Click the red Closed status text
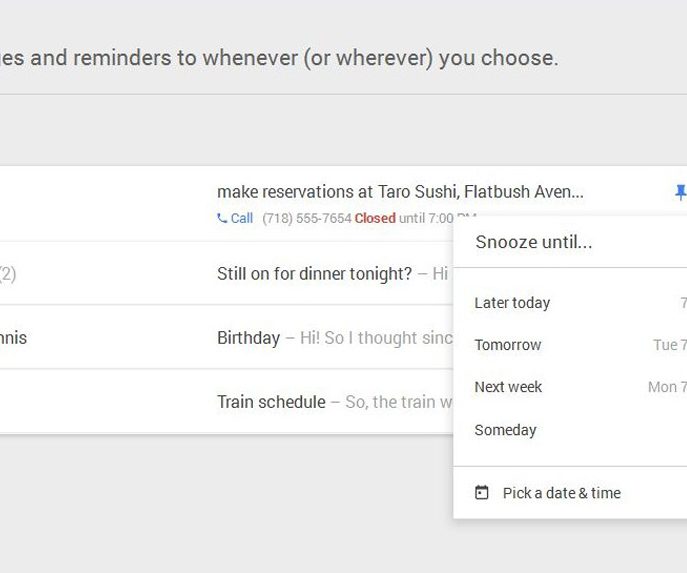The width and height of the screenshot is (687, 573). tap(375, 218)
